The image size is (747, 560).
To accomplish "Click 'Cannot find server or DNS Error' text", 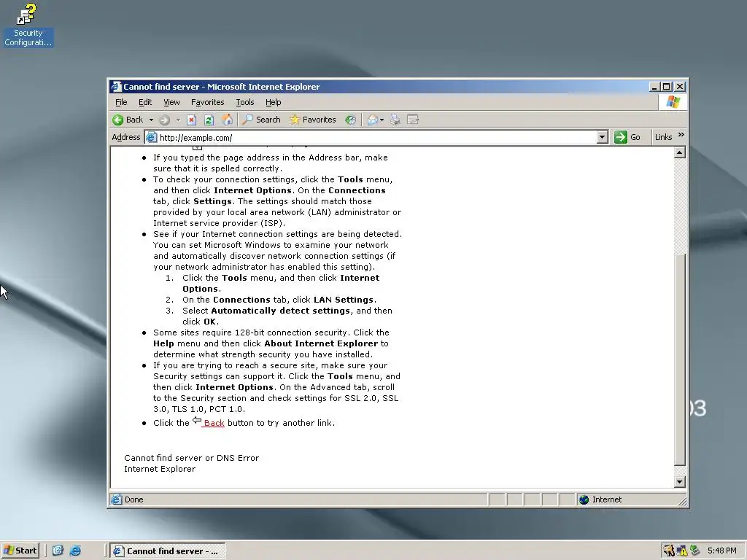I will click(192, 458).
